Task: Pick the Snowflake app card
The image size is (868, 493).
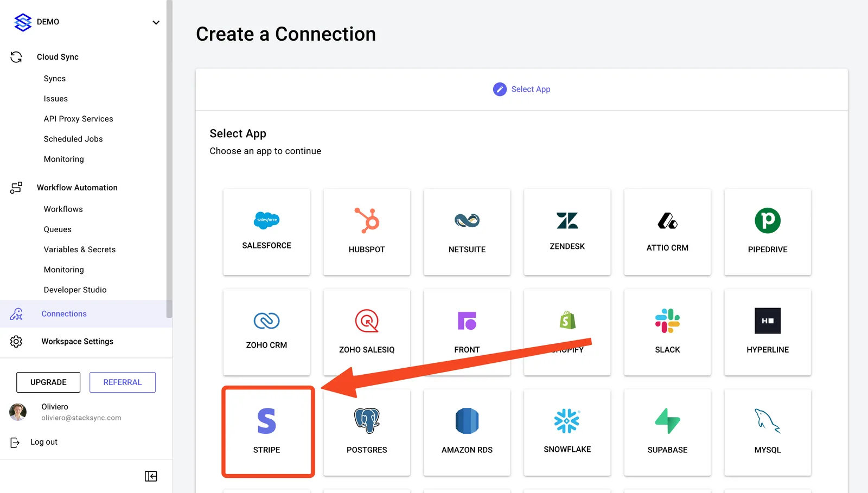Action: pyautogui.click(x=567, y=432)
